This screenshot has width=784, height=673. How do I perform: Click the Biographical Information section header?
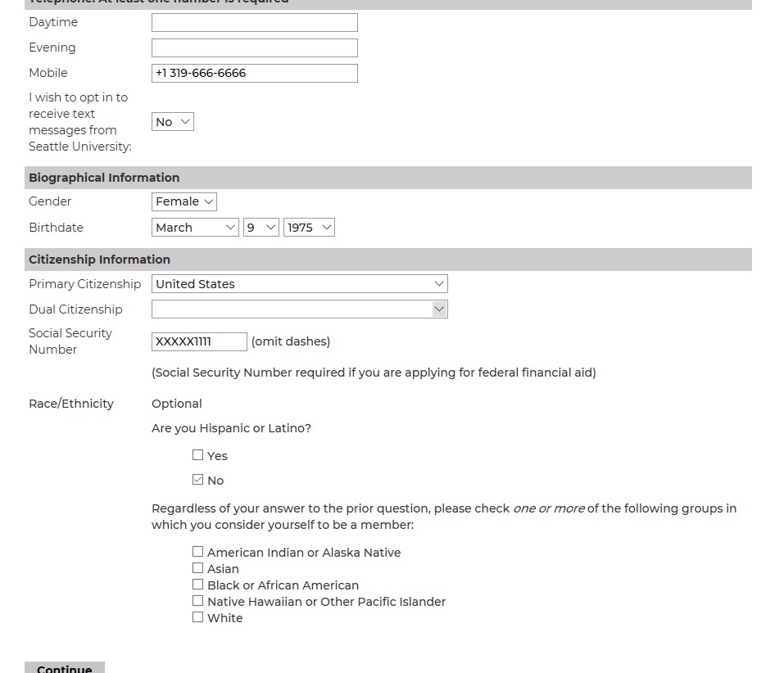[x=104, y=177]
